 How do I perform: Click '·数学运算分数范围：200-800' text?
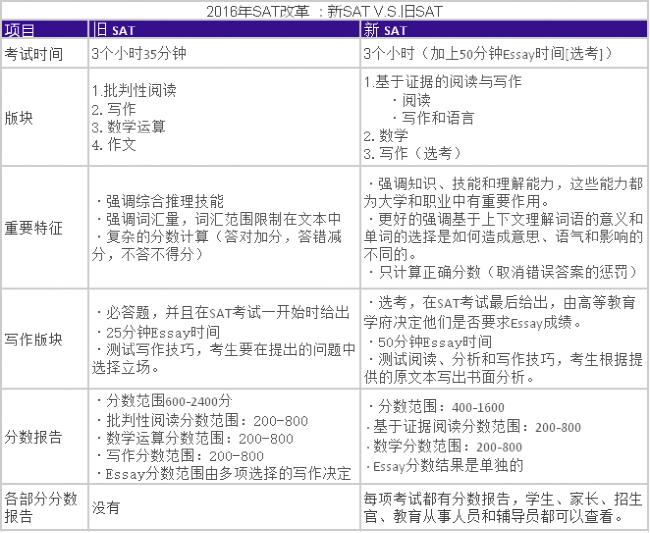point(194,439)
